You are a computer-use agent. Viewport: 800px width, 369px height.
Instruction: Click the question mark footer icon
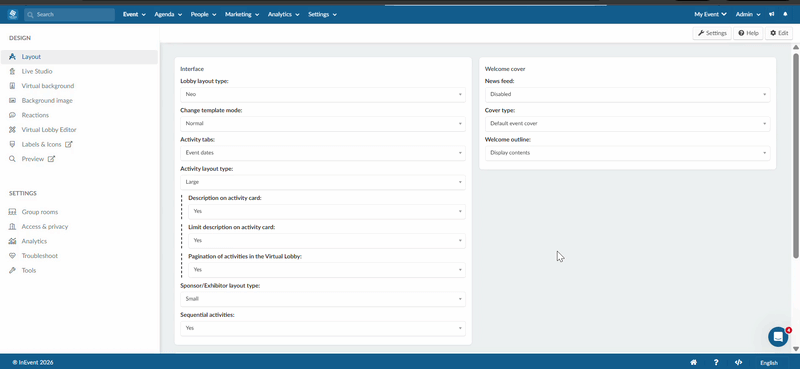(716, 362)
